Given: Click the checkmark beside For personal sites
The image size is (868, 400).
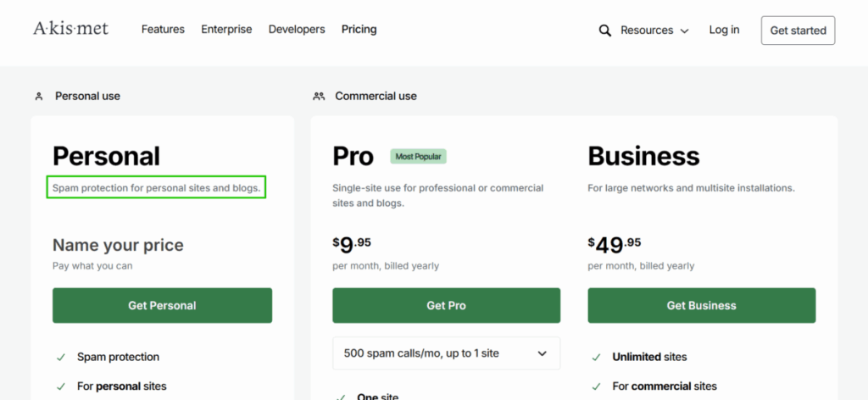Looking at the screenshot, I should [61, 386].
